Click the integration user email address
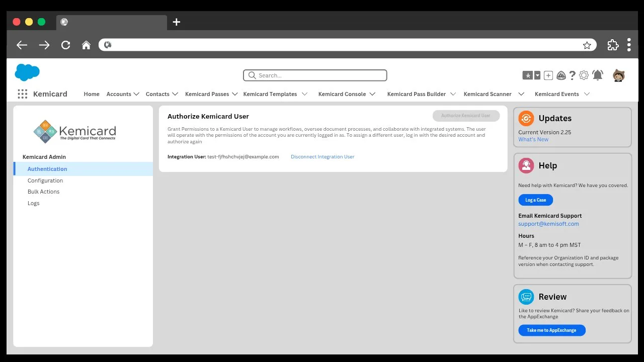This screenshot has width=644, height=362. 243,157
